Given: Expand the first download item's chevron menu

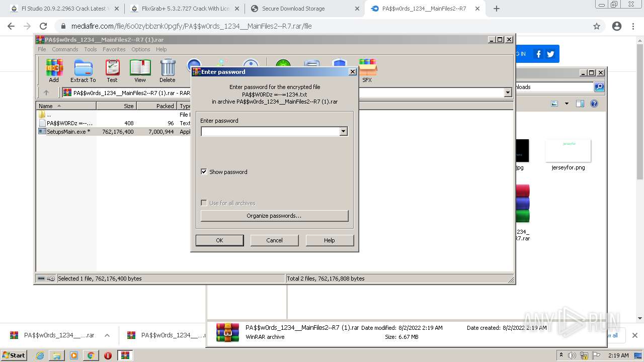Looking at the screenshot, I should (x=107, y=335).
